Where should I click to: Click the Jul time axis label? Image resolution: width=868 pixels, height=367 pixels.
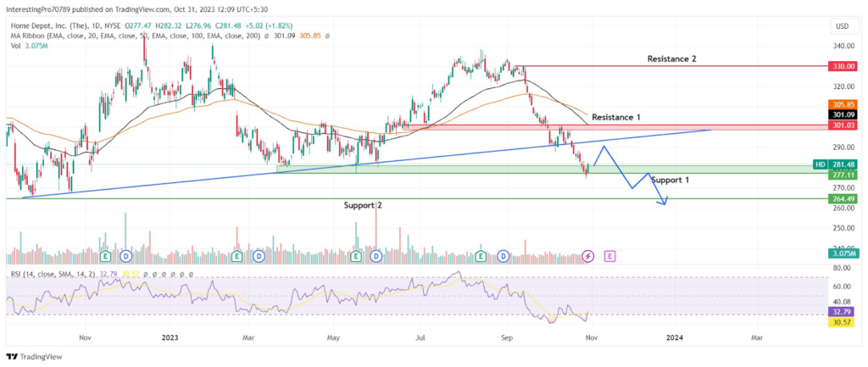[420, 336]
